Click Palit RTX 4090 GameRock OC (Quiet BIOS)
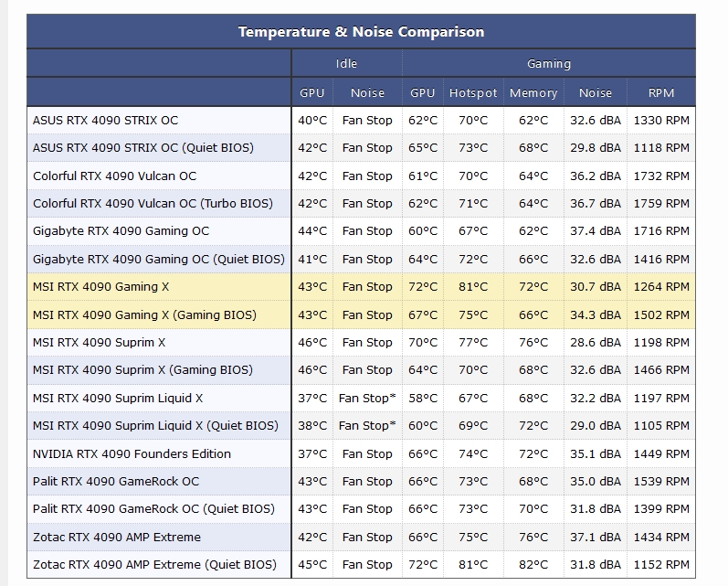Screen dimensions: 728x586 [x=153, y=508]
